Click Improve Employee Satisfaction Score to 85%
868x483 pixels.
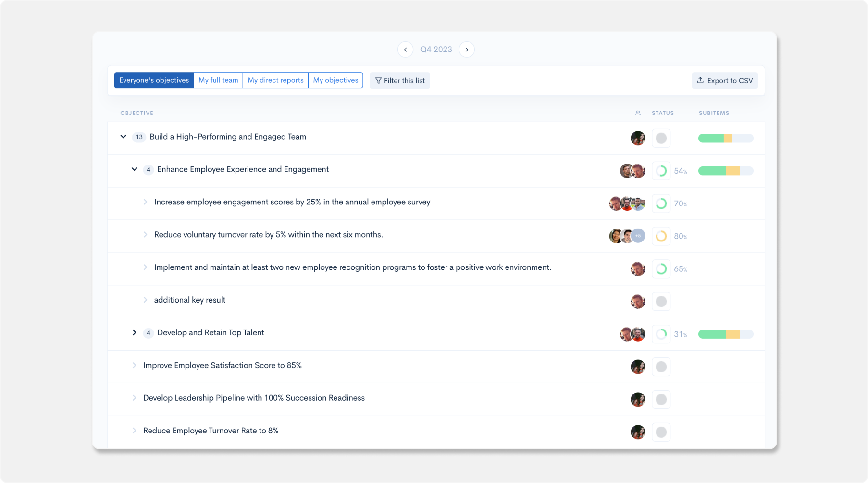(x=222, y=365)
